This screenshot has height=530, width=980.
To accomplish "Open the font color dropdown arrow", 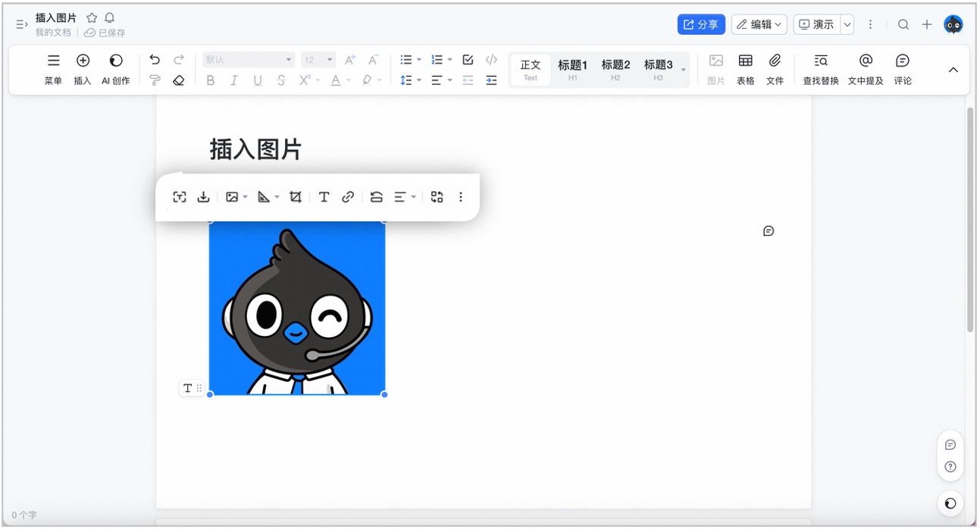I will (x=348, y=80).
